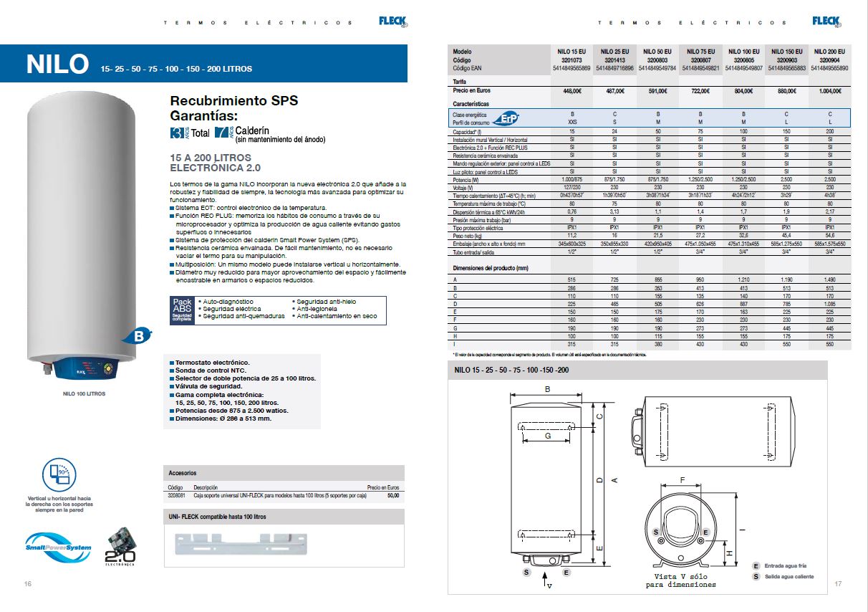Click the Recubrimiento SPS heading
Screen dimensions: 868x612
(233, 101)
